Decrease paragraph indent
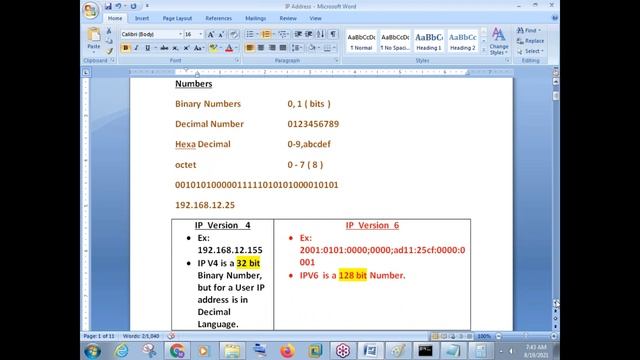Image resolution: width=640 pixels, height=360 pixels. pos(298,34)
